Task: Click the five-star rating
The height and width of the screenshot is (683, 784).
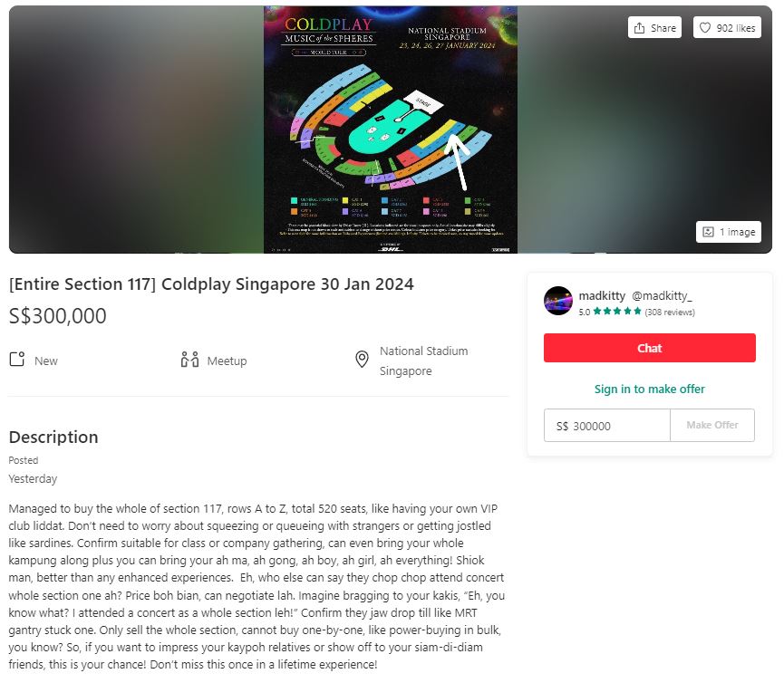Action: pyautogui.click(x=617, y=312)
